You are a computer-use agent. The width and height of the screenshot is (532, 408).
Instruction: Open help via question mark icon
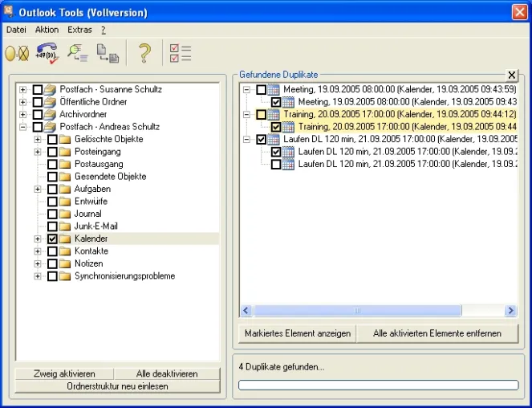(144, 53)
